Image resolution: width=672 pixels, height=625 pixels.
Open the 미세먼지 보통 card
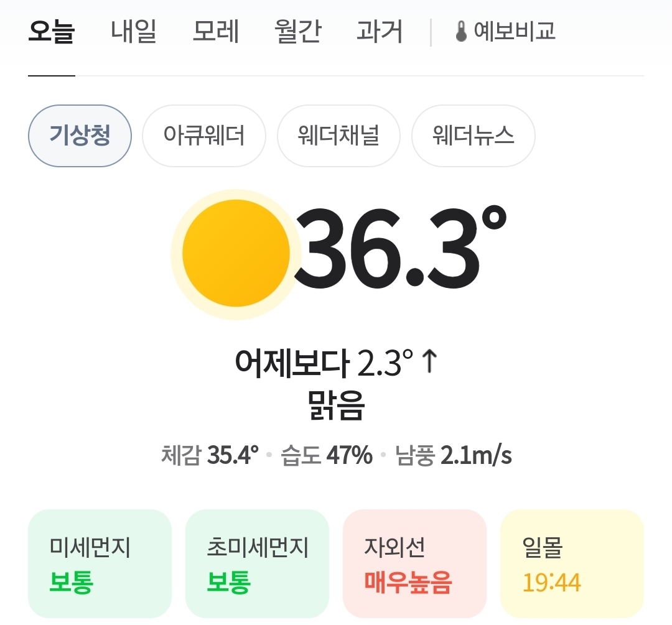(100, 563)
